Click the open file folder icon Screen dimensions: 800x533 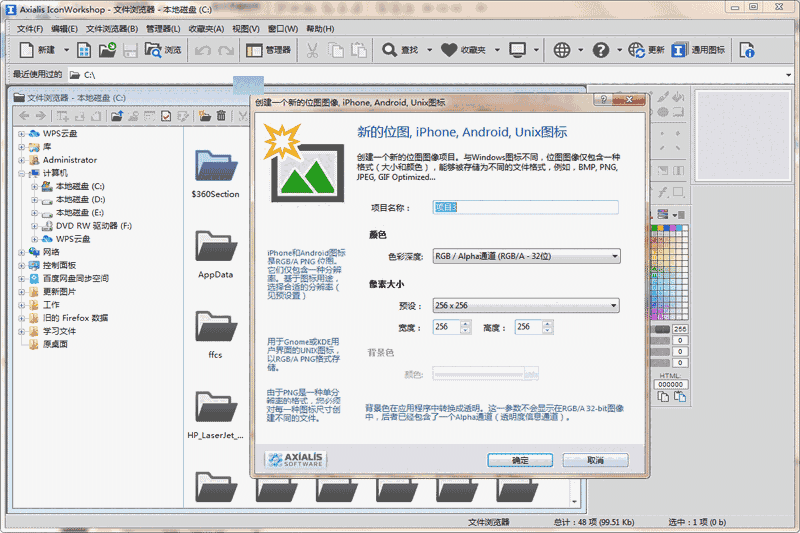tap(107, 50)
